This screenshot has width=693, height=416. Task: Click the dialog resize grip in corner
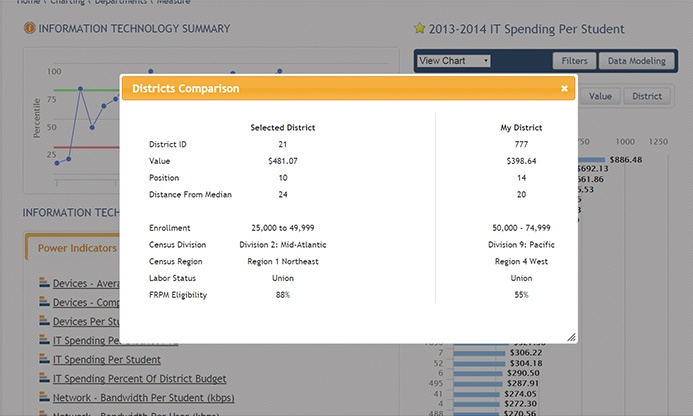coord(571,337)
